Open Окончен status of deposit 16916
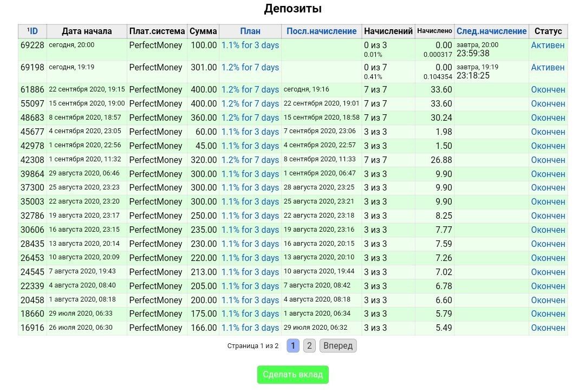 tap(548, 328)
